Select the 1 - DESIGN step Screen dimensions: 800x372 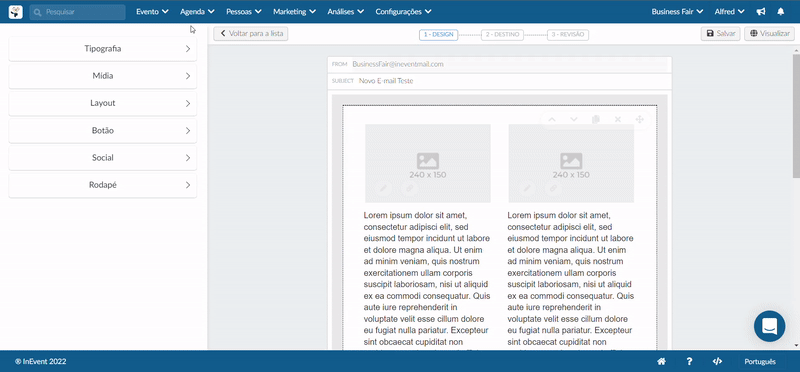click(438, 35)
